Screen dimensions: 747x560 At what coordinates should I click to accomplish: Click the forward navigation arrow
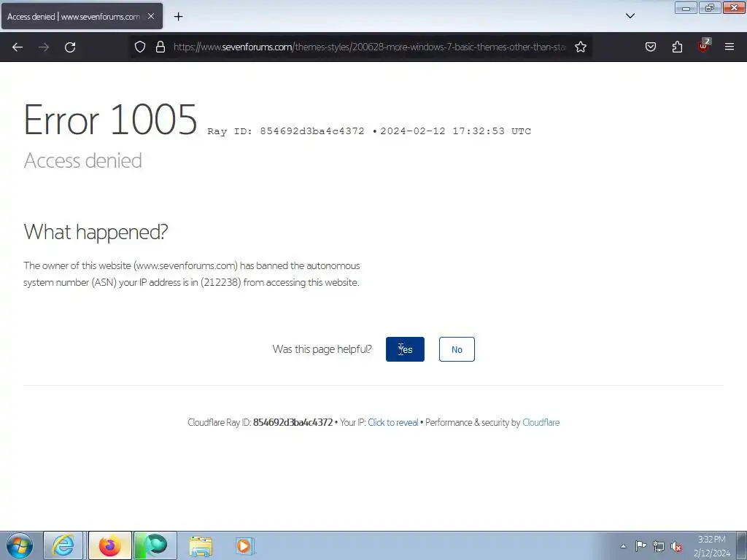pos(44,47)
